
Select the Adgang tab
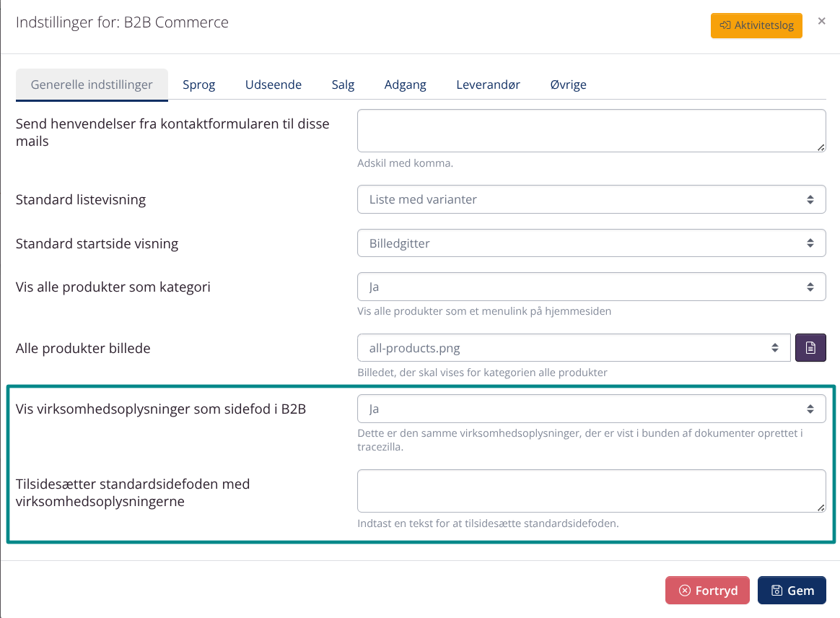(x=405, y=84)
